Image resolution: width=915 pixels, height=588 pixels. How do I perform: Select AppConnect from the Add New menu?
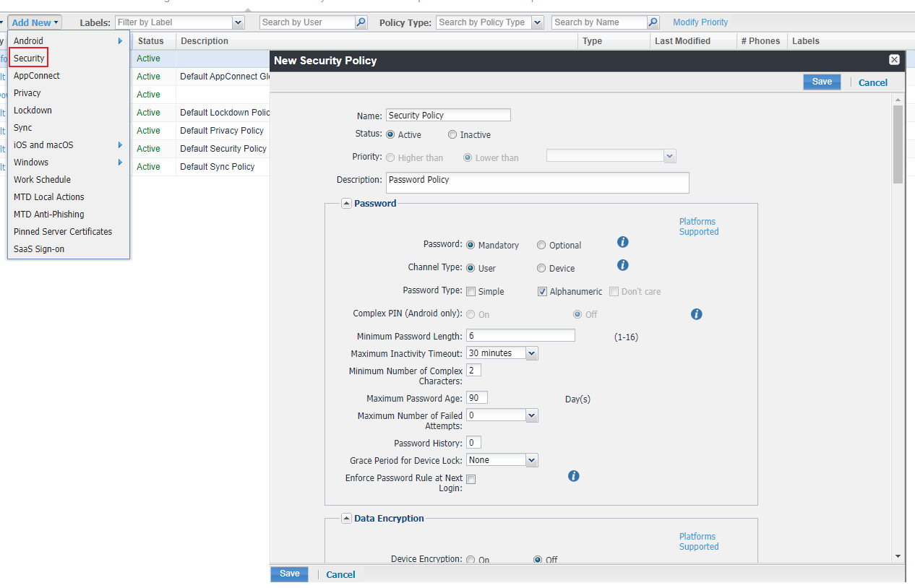(x=37, y=76)
